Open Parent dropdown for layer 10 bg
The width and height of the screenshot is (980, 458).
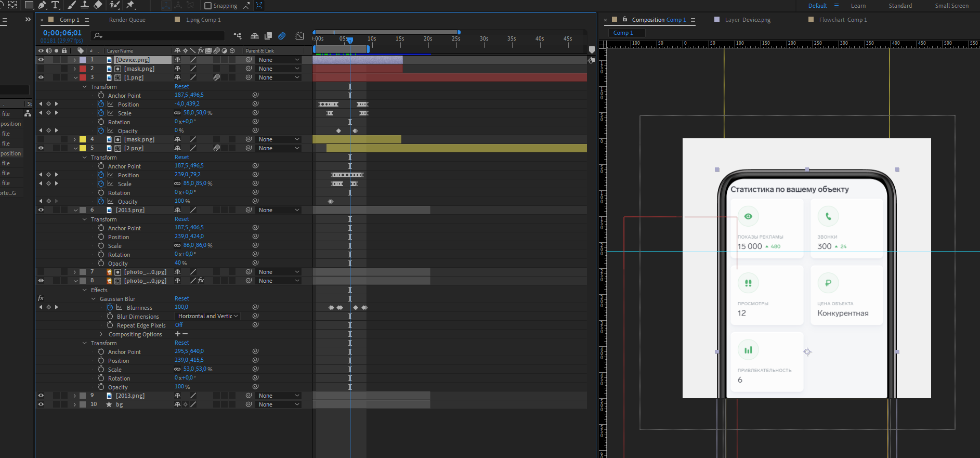[x=279, y=404]
